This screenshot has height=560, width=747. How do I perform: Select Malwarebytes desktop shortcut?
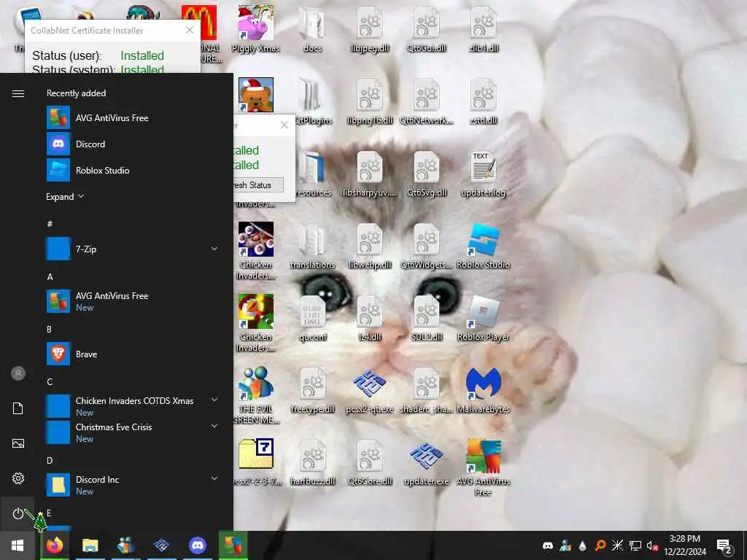point(483,390)
